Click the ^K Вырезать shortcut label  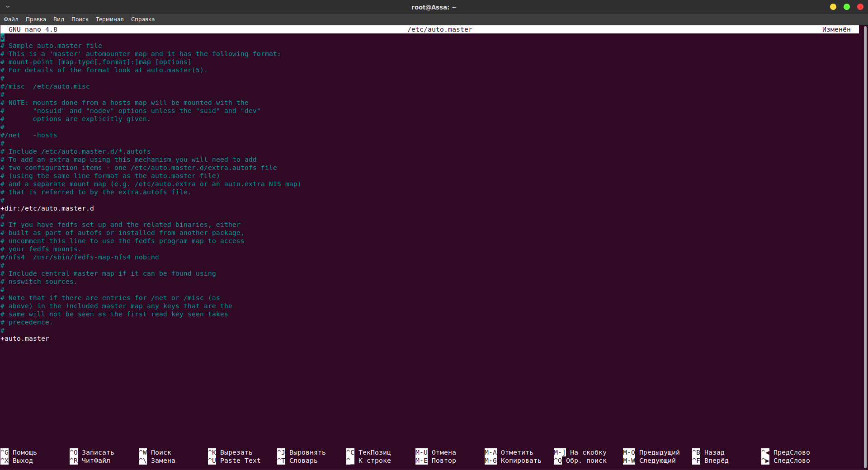pyautogui.click(x=230, y=452)
